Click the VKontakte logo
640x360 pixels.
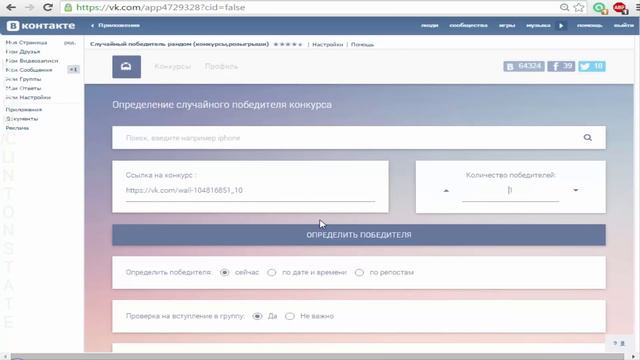[41, 26]
